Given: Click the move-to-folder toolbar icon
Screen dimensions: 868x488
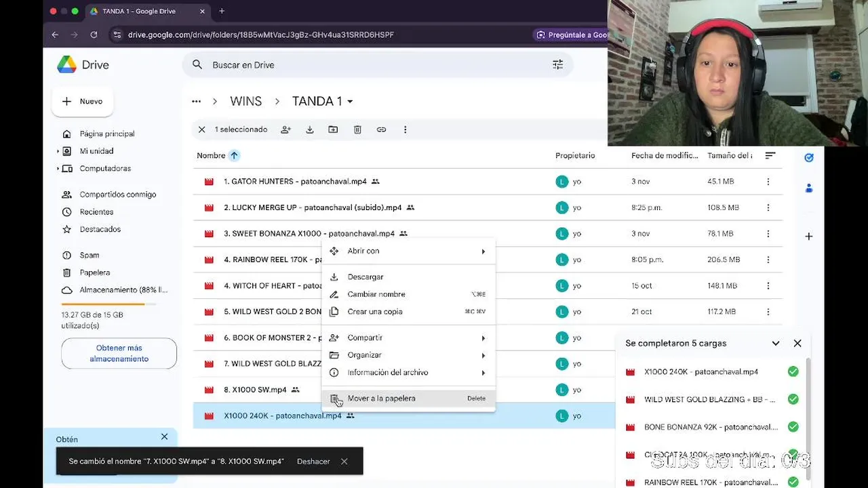Looking at the screenshot, I should 333,129.
